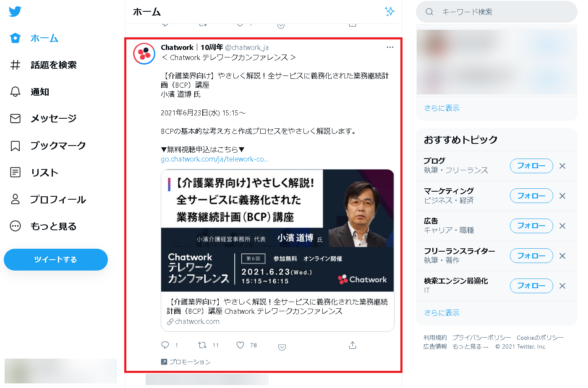This screenshot has width=588, height=388.
Task: Follow the マーケティング topic
Action: pyautogui.click(x=531, y=196)
